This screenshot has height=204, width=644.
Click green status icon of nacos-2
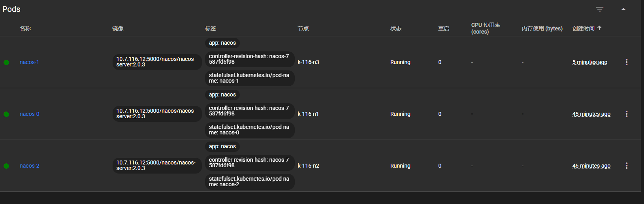(x=6, y=166)
